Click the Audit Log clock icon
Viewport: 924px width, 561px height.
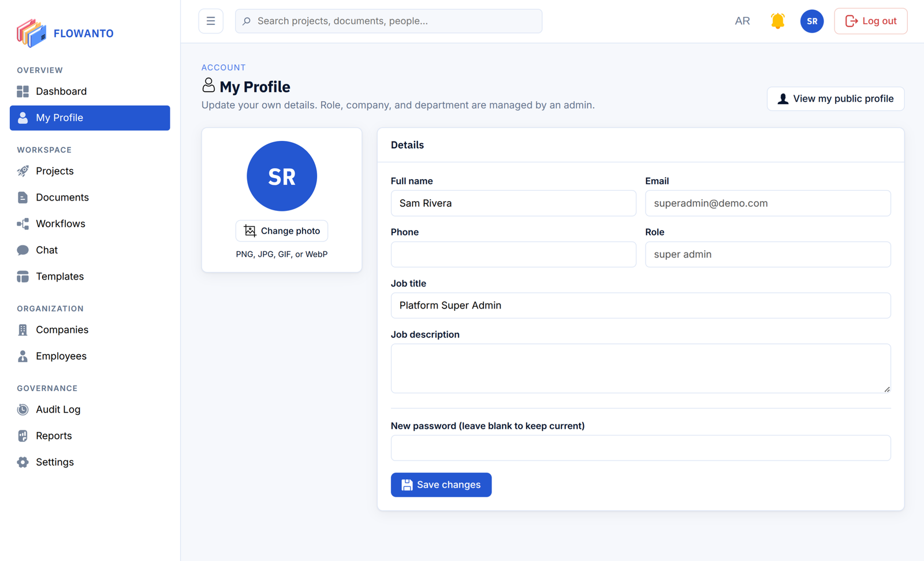click(23, 410)
